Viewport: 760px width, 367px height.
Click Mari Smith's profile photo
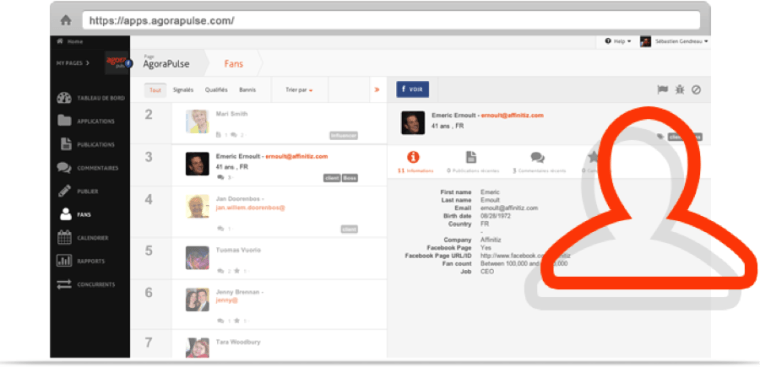(x=197, y=121)
